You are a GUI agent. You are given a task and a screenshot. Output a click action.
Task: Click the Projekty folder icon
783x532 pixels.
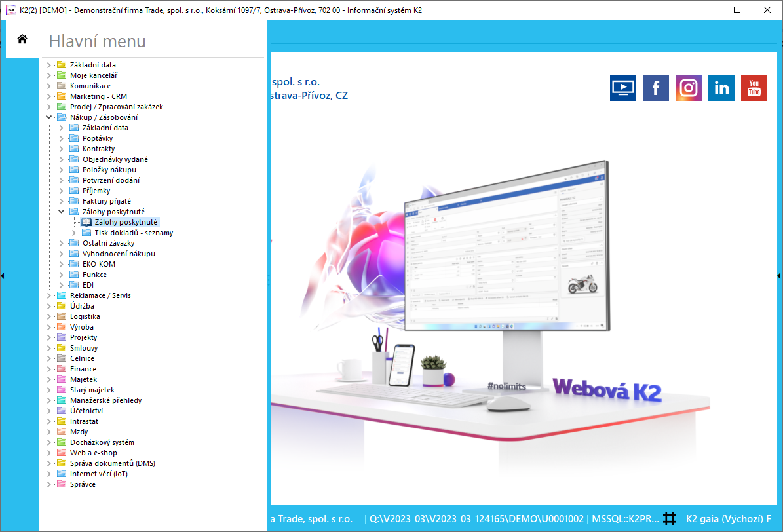tap(62, 337)
